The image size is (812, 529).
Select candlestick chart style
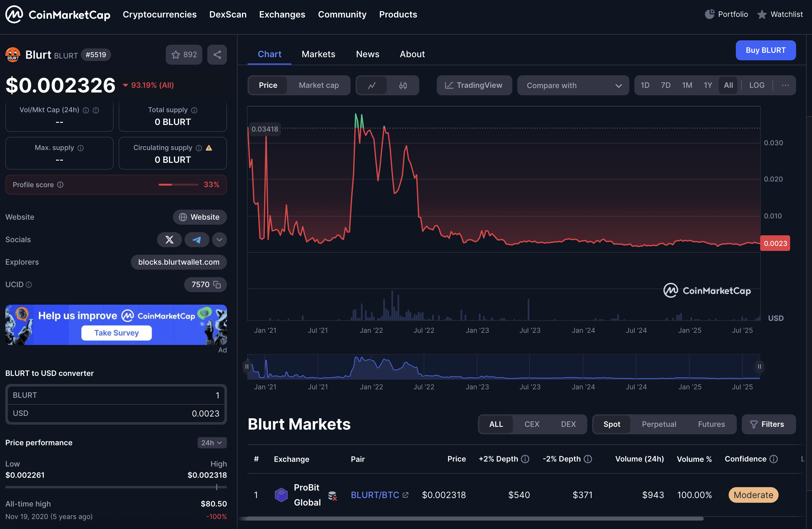pyautogui.click(x=403, y=85)
